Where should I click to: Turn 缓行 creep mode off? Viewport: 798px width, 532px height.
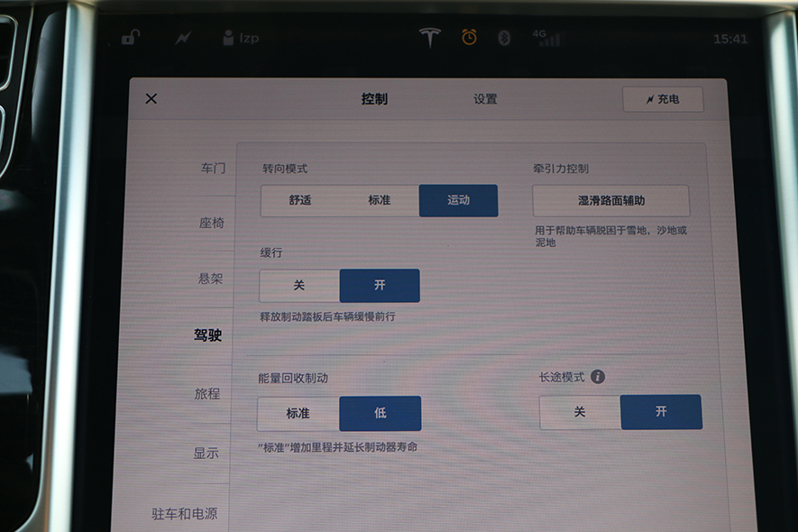click(x=299, y=285)
